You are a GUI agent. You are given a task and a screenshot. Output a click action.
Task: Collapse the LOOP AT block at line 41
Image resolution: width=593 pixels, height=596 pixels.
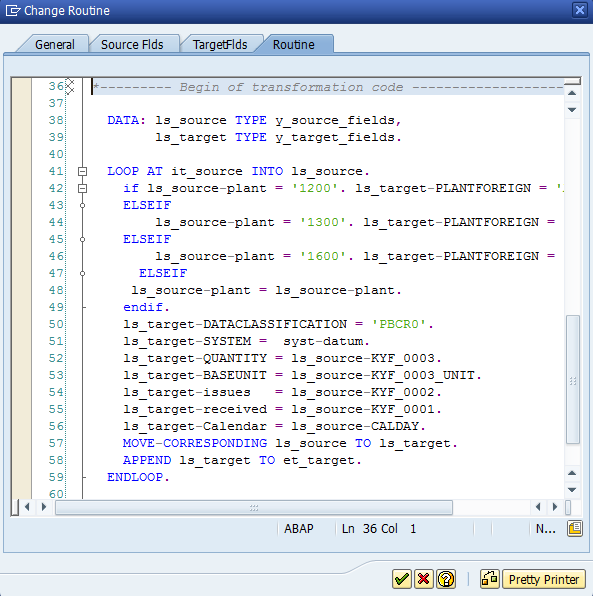coord(82,171)
